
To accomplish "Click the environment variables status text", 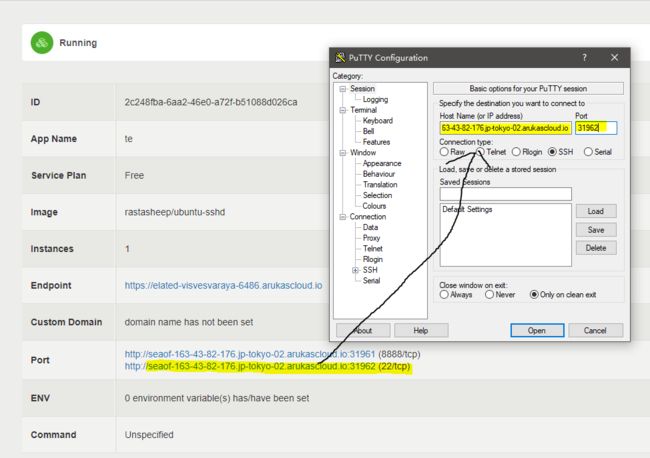I will point(217,398).
